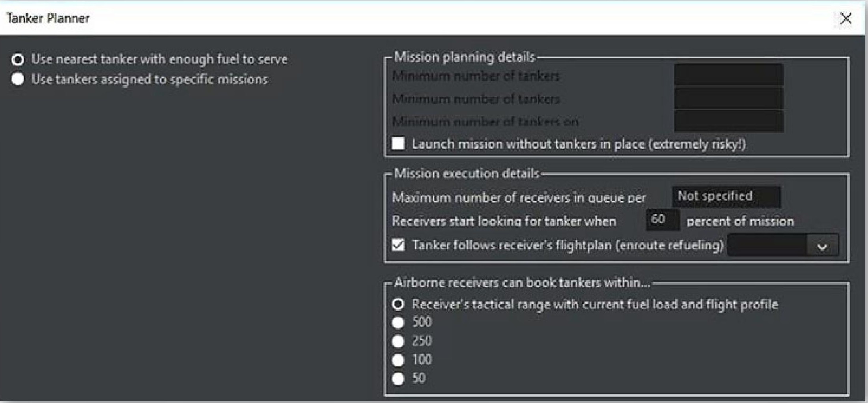Select the 50 range radio button
The height and width of the screenshot is (403, 868).
[x=398, y=379]
